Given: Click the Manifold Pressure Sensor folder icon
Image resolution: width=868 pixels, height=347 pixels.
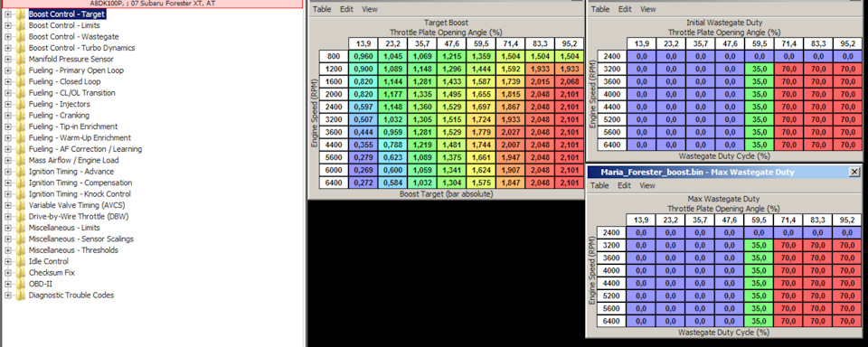Looking at the screenshot, I should tap(21, 60).
